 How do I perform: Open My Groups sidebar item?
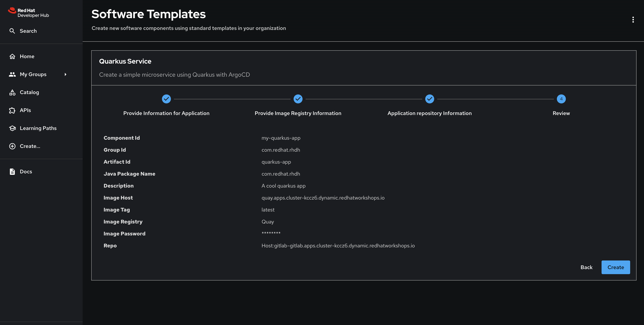coord(33,74)
